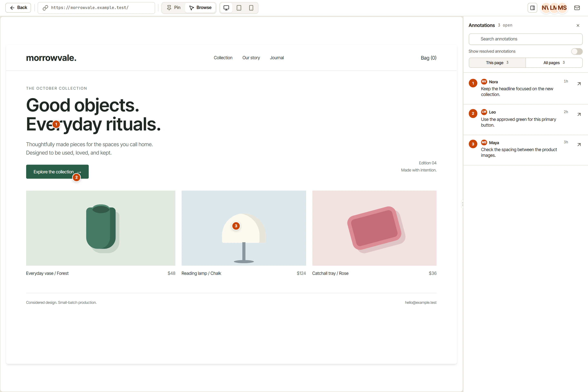
Task: Open the Collection nav link
Action: click(x=223, y=58)
